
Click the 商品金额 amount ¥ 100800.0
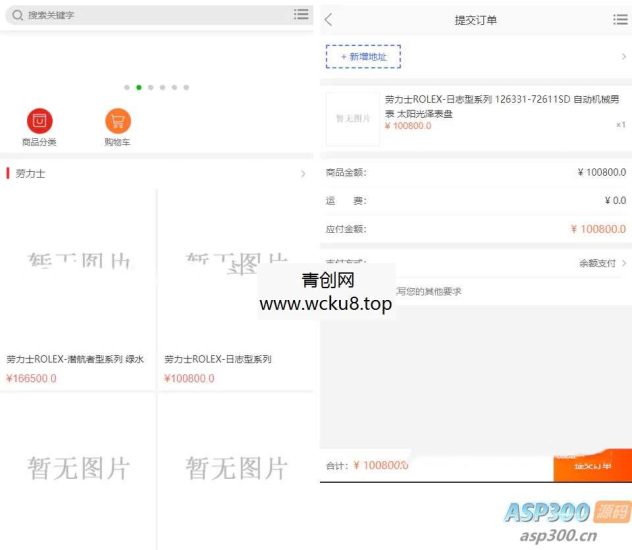601,172
